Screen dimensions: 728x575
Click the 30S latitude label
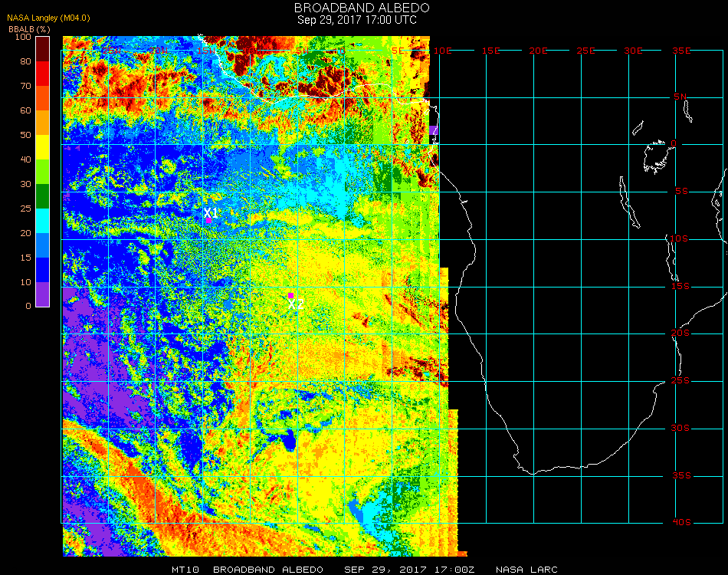(680, 429)
